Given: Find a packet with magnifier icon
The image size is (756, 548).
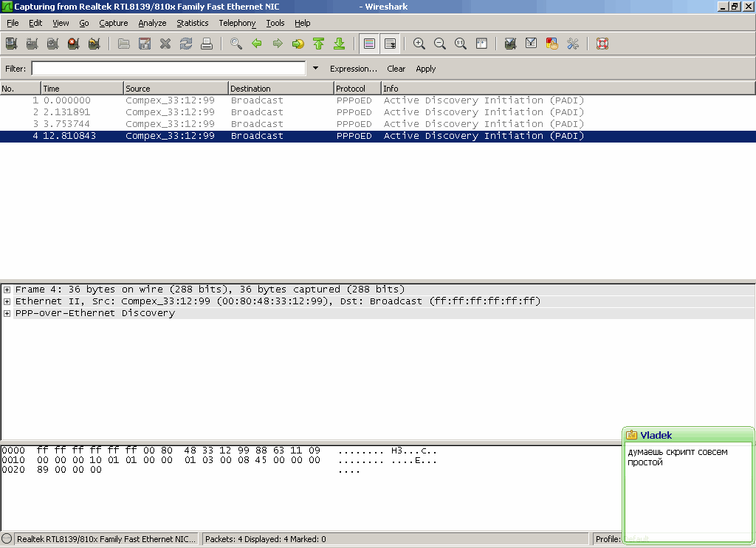Looking at the screenshot, I should (x=236, y=44).
